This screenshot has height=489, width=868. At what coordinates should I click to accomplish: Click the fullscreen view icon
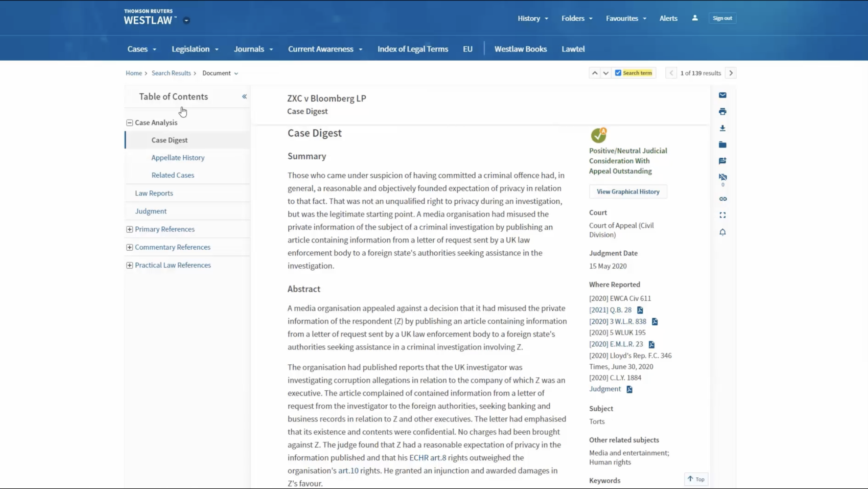pos(722,215)
